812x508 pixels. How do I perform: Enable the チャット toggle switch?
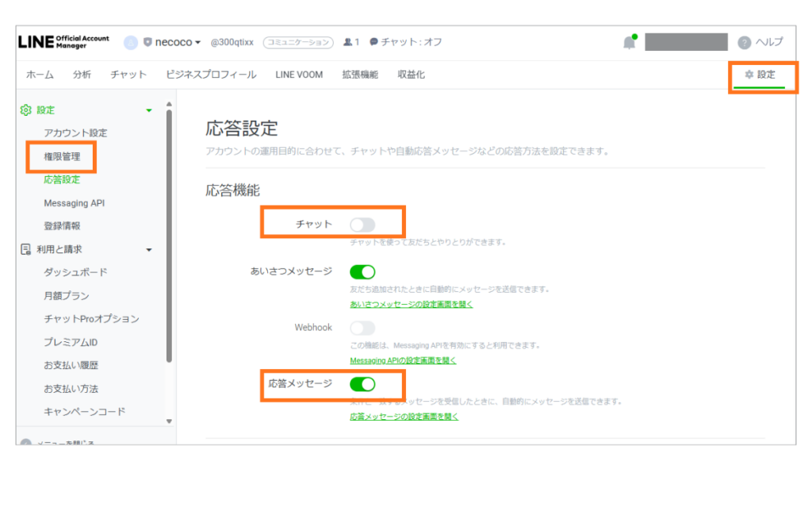tap(362, 225)
